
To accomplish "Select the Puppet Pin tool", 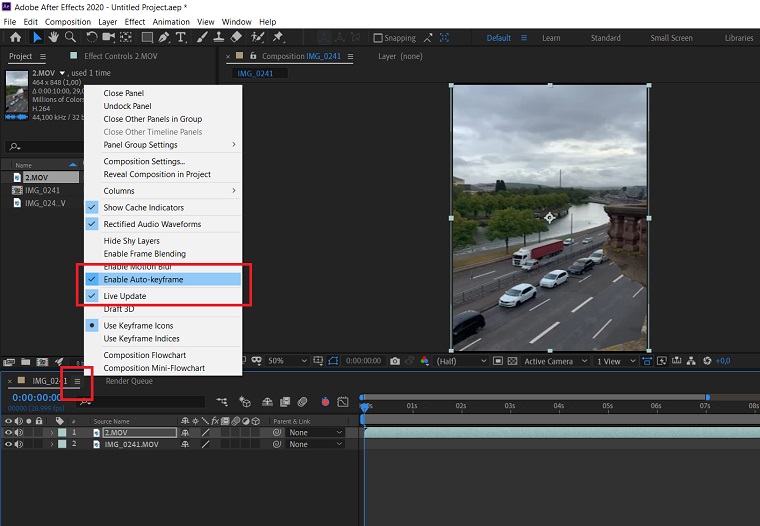I will [x=276, y=38].
